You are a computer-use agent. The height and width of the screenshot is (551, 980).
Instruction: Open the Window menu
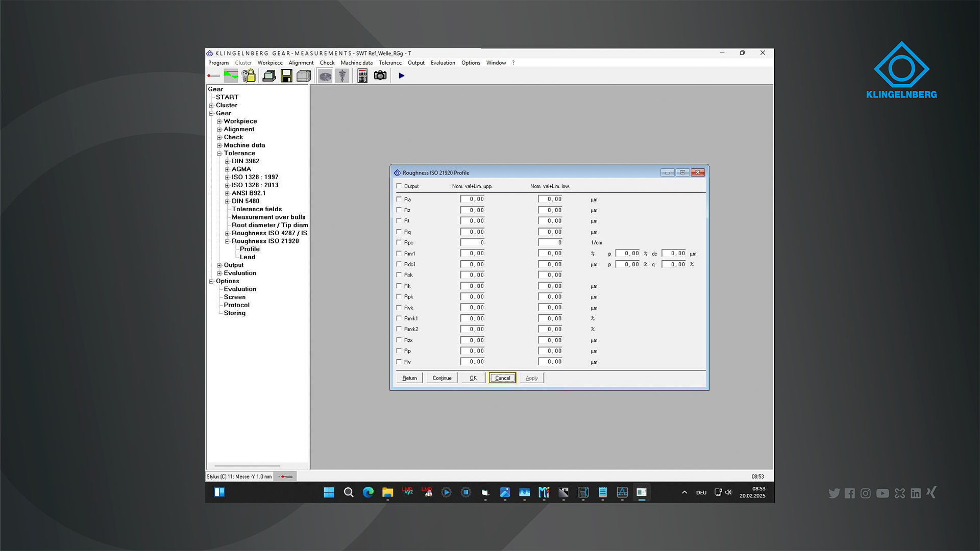[x=496, y=63]
